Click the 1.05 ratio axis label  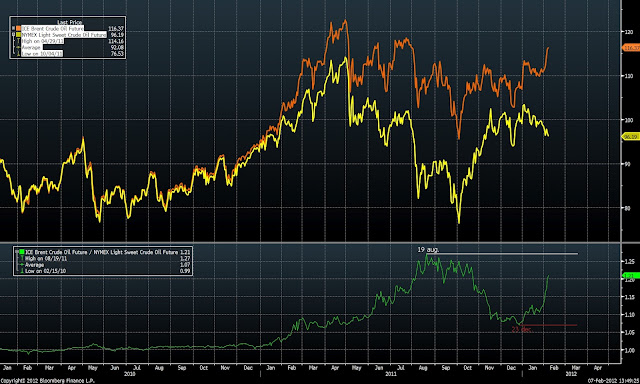[x=629, y=333]
